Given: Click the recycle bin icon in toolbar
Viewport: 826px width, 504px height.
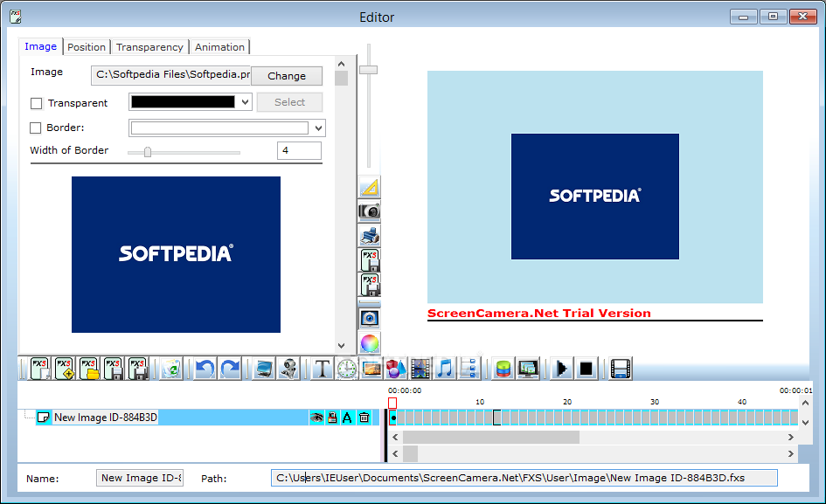Looking at the screenshot, I should coord(171,369).
